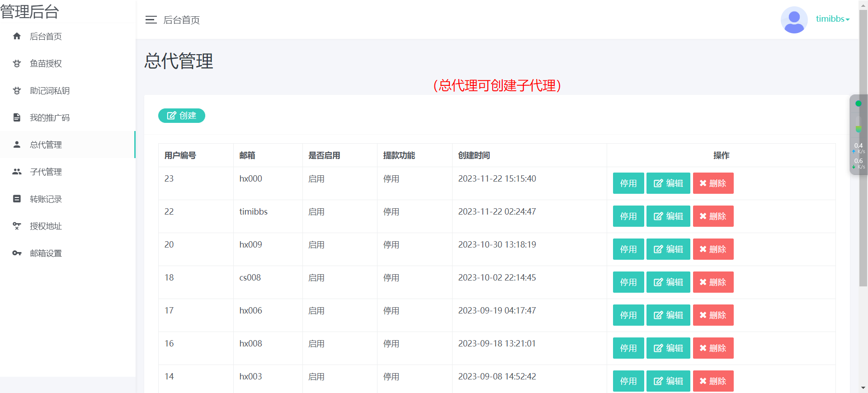Screen dimensions: 868x393
Task: Click the vertical page scrollbar thumb
Action: 863,149
